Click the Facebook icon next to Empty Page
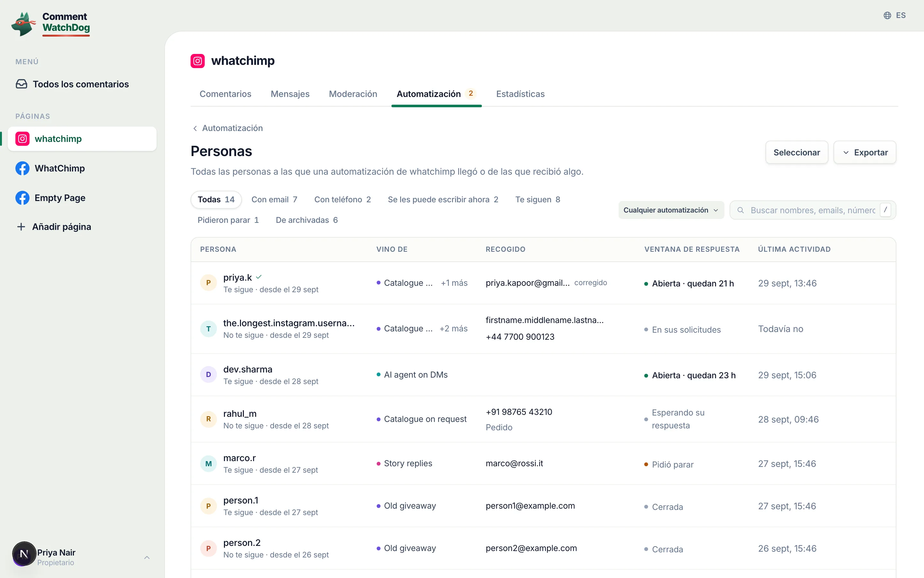This screenshot has width=924, height=578. point(22,197)
